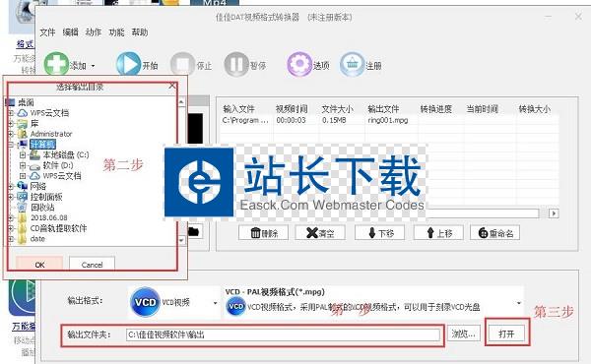
Task: Click the 视频时间 column header
Action: coord(292,109)
